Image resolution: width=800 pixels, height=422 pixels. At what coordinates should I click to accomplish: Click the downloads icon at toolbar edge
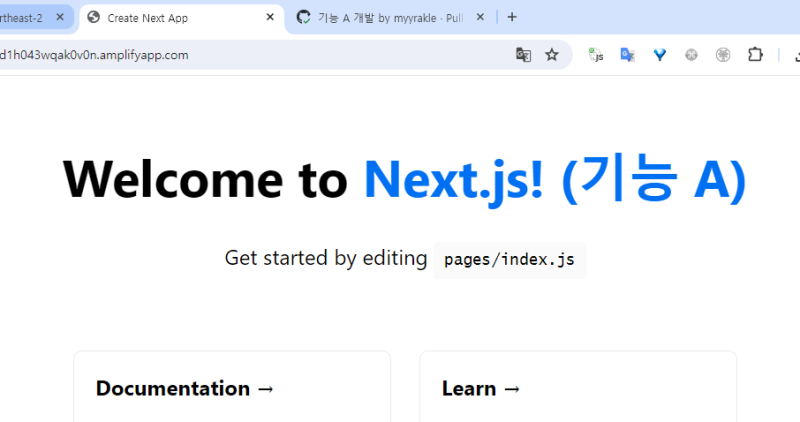click(x=793, y=55)
